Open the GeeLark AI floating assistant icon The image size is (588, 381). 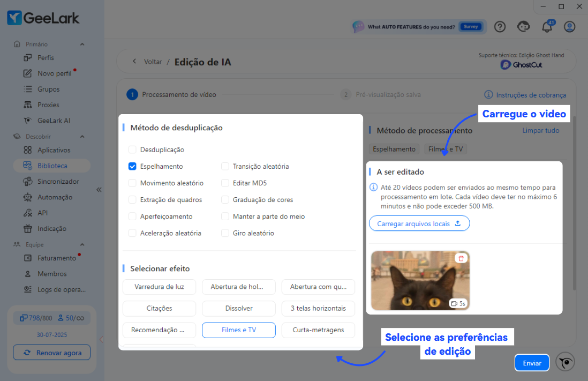click(x=565, y=362)
